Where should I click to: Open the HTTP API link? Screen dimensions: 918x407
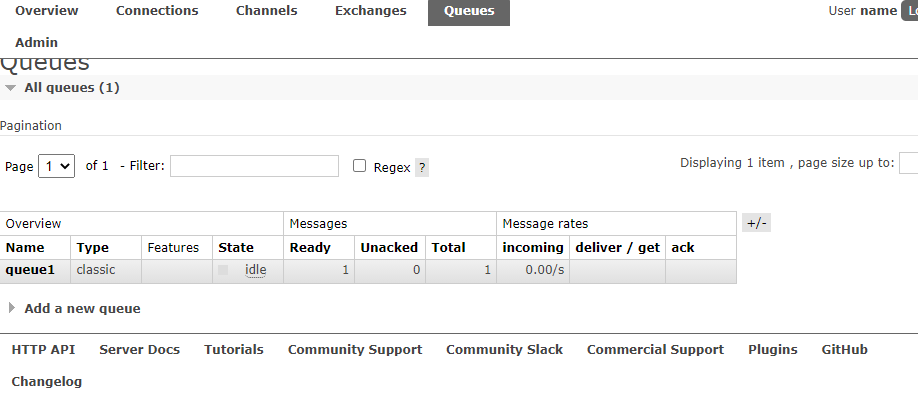coord(43,350)
